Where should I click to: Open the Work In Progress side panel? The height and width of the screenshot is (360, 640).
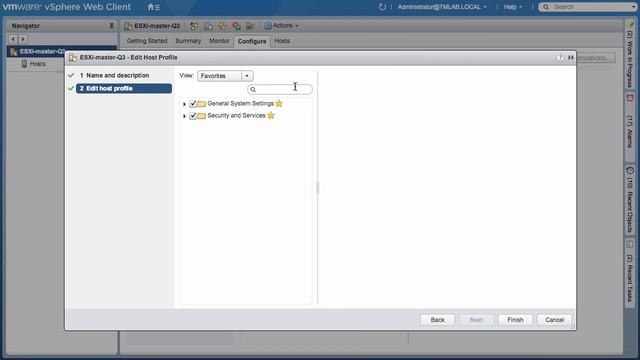[x=630, y=55]
